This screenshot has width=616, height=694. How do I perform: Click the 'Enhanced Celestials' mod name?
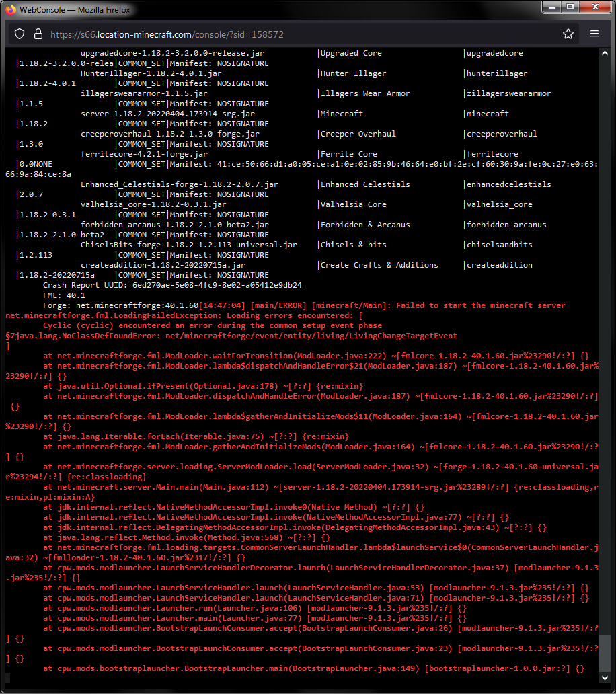pos(365,184)
